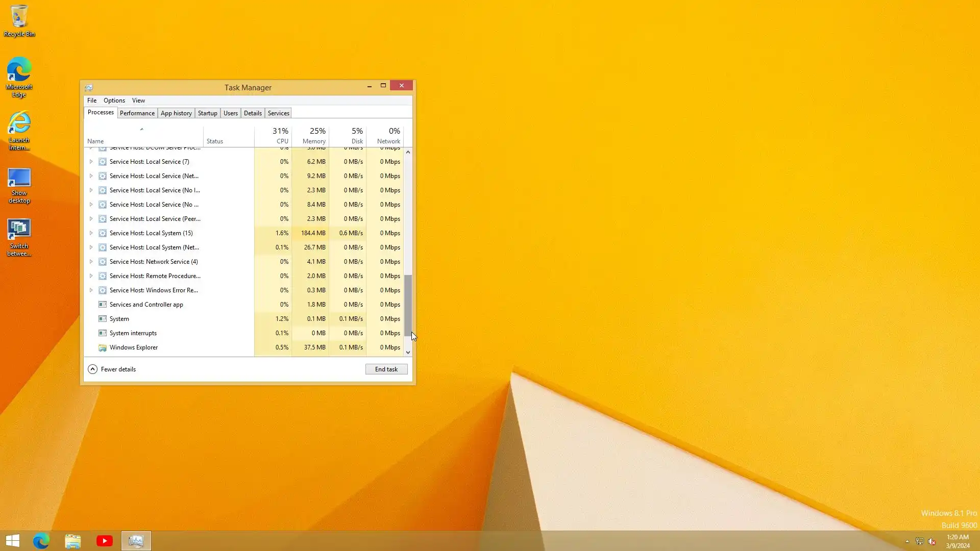Click the muted volume icon in system tray

pos(932,541)
